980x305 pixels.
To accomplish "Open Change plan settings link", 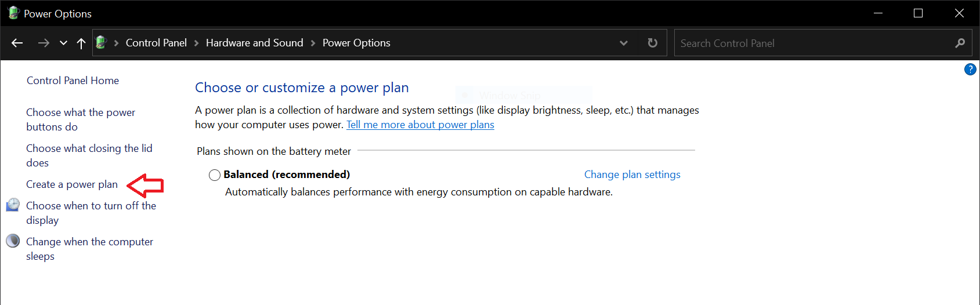I will pos(632,175).
